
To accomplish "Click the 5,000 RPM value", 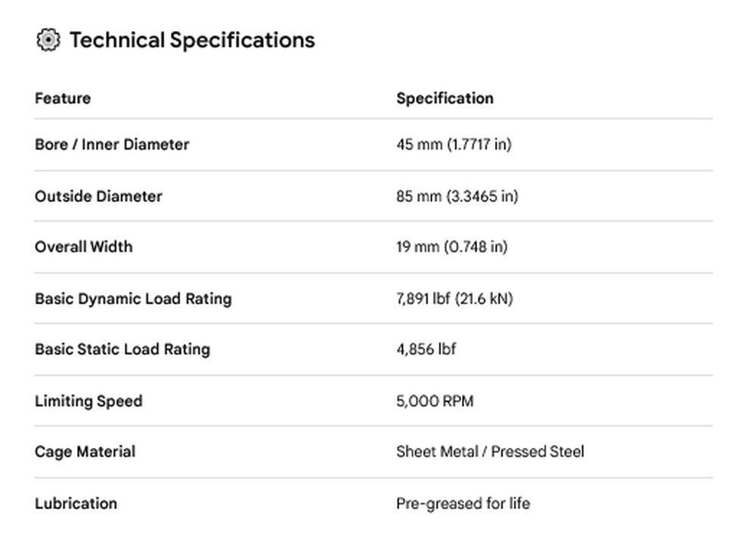I will click(x=435, y=401).
